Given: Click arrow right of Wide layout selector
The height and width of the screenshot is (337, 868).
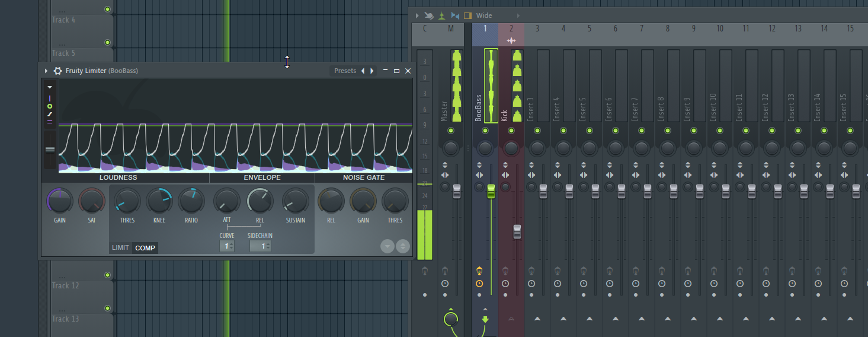Looking at the screenshot, I should click(518, 15).
